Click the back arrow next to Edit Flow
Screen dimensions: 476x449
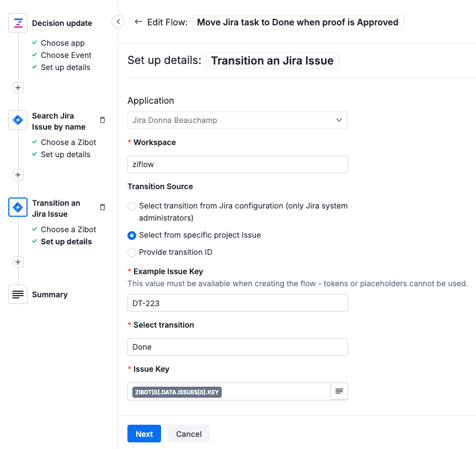pyautogui.click(x=137, y=22)
